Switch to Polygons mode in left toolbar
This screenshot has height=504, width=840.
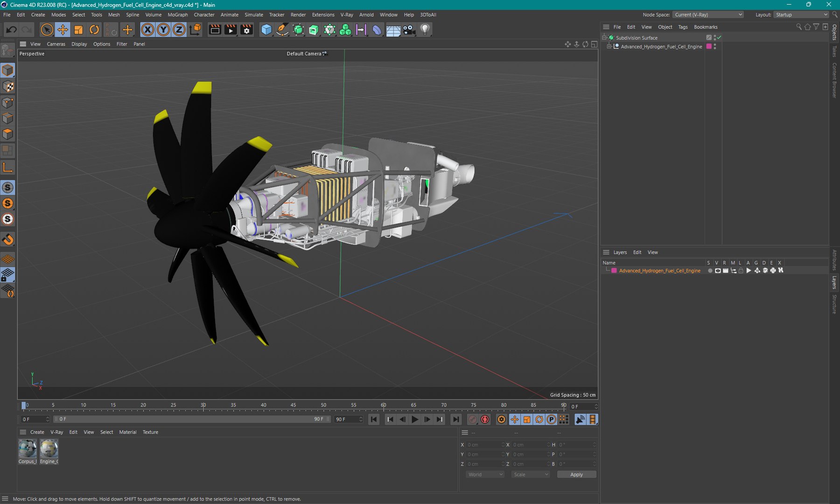click(8, 134)
